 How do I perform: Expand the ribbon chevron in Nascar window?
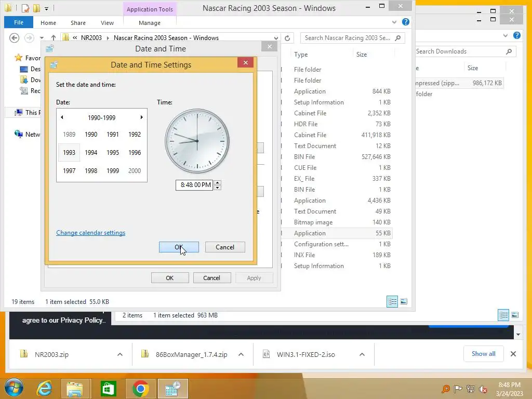pyautogui.click(x=394, y=22)
